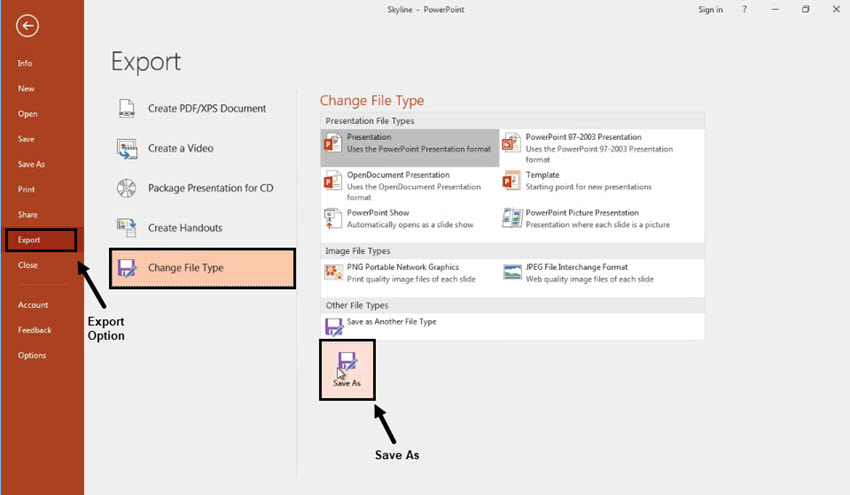This screenshot has height=495, width=850.
Task: Click the Save As button below file types
Action: pos(347,370)
